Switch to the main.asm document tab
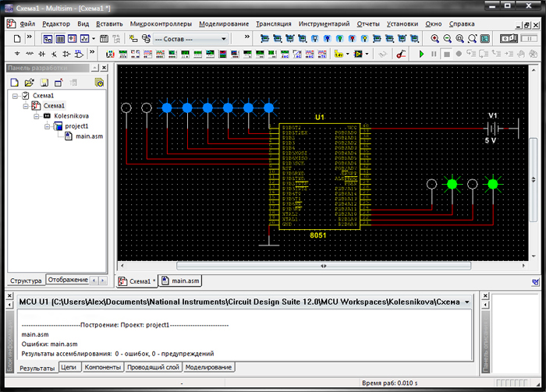 pos(181,281)
